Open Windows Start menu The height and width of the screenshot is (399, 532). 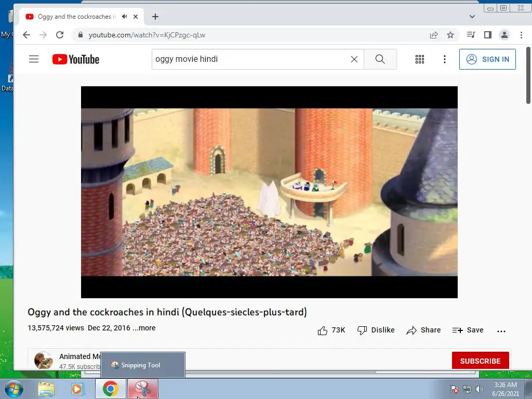pos(13,389)
